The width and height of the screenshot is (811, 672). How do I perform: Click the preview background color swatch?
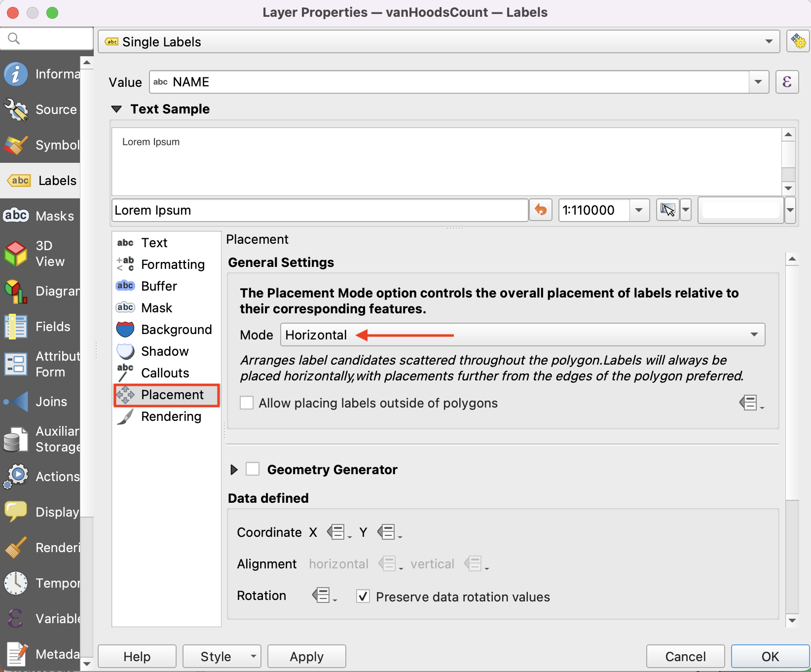point(740,210)
